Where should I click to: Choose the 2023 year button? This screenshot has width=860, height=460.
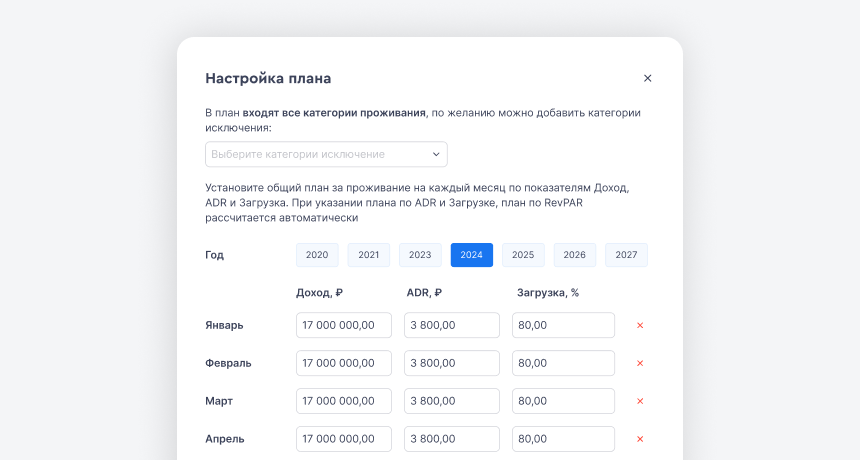(x=420, y=255)
